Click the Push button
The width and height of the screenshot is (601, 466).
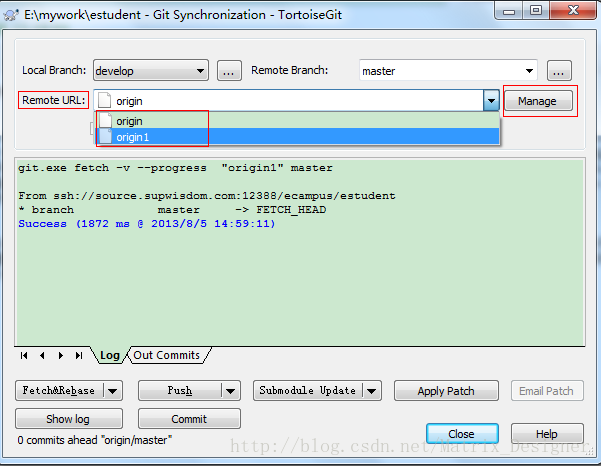point(180,391)
